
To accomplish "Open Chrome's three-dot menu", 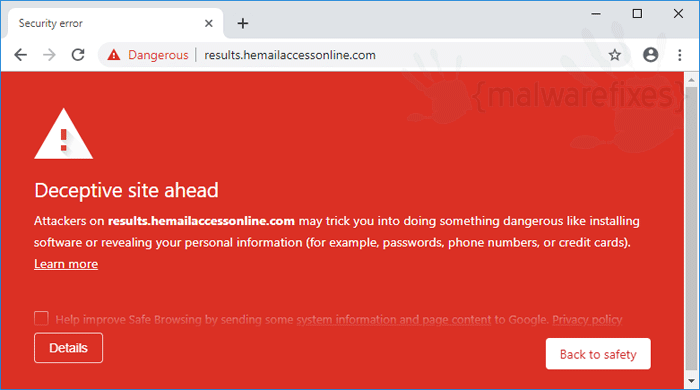I will pos(679,55).
